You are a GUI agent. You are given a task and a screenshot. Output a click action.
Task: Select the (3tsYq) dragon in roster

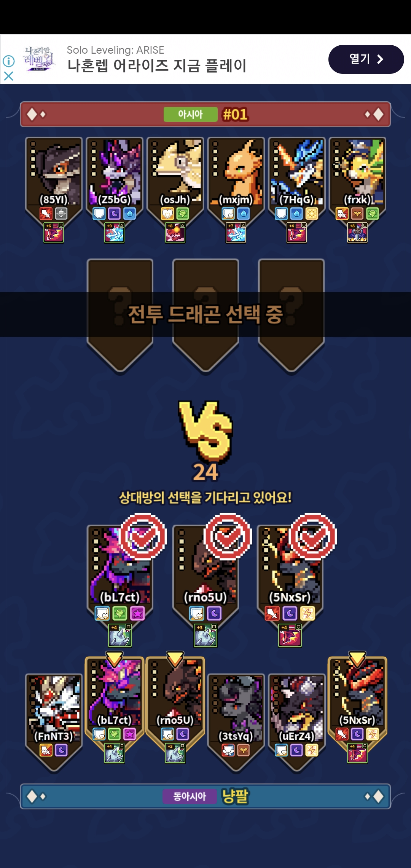236,721
